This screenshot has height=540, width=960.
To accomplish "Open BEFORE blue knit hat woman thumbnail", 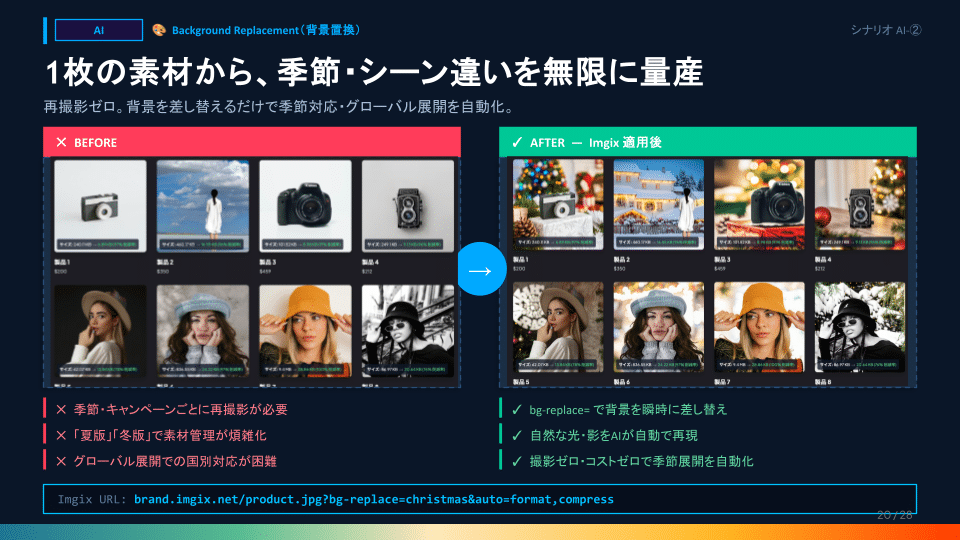I will (203, 331).
